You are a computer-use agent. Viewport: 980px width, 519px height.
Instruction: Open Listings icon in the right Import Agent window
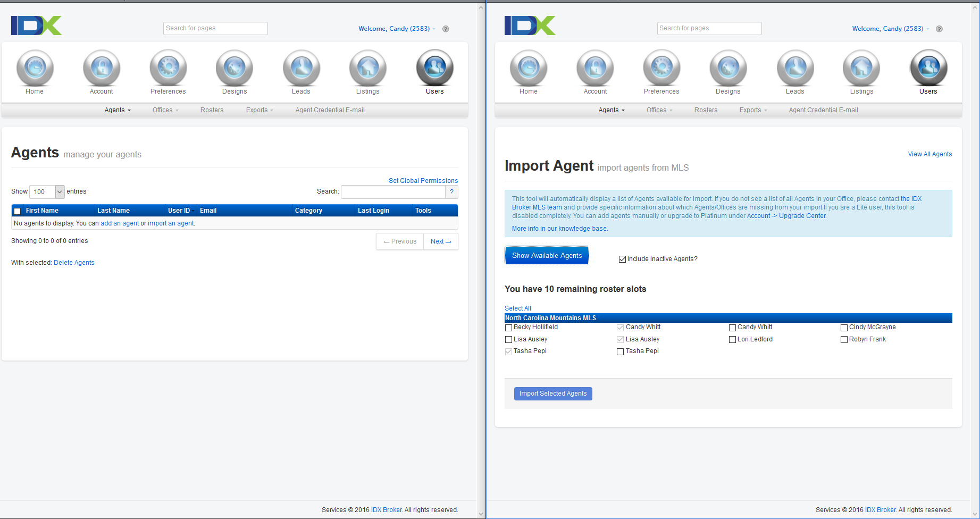coord(861,68)
